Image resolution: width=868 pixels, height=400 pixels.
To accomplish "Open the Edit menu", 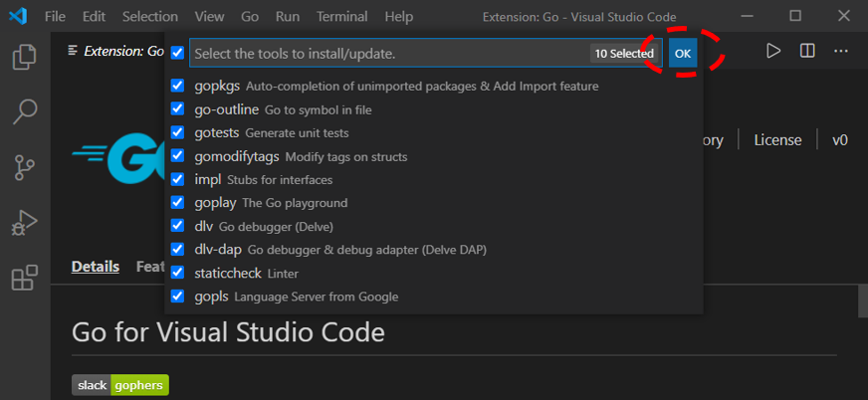I will point(95,17).
